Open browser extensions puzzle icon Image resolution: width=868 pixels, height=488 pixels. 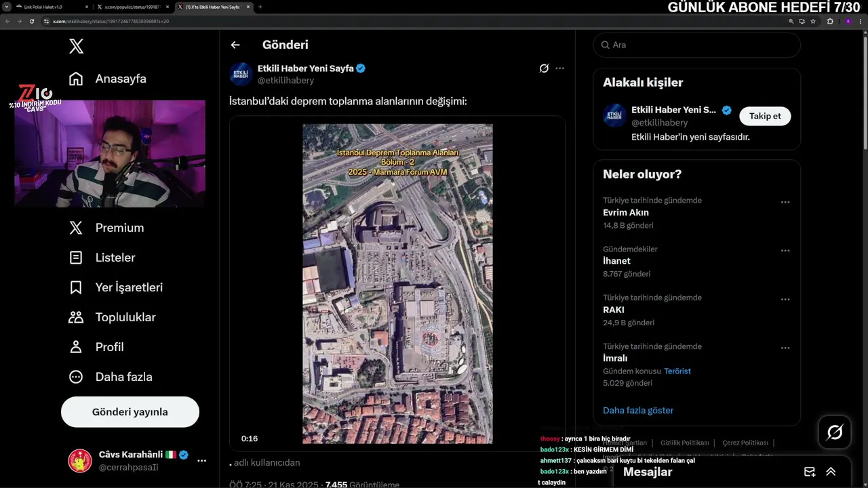[830, 21]
